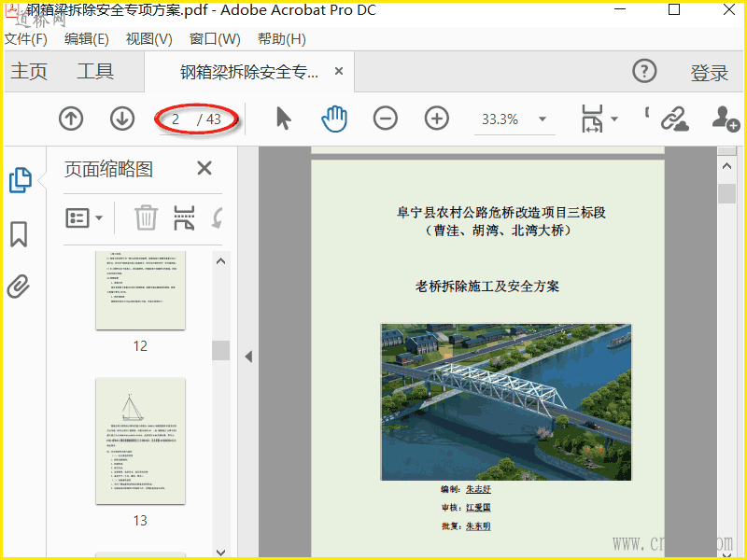Zoom out with the minus button

tap(386, 119)
